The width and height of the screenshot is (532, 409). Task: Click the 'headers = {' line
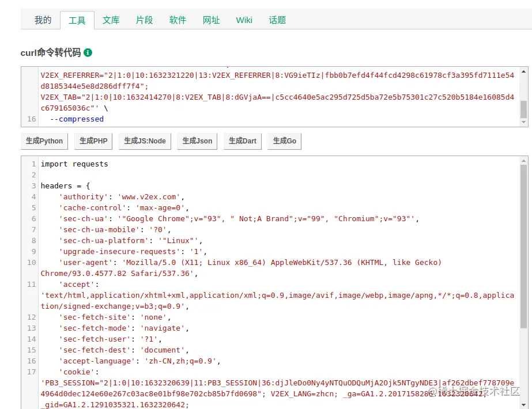pos(65,186)
